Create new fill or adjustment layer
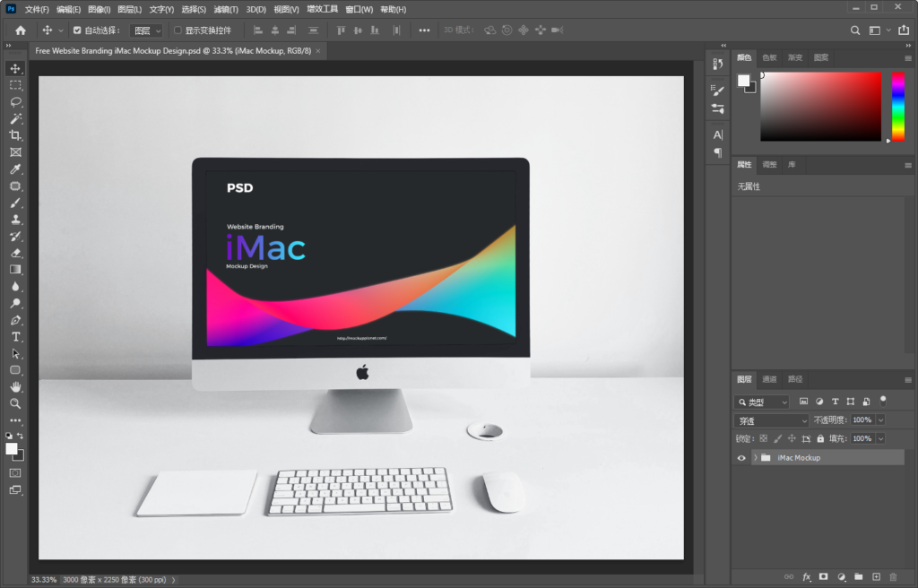The height and width of the screenshot is (588, 918). pos(841,577)
